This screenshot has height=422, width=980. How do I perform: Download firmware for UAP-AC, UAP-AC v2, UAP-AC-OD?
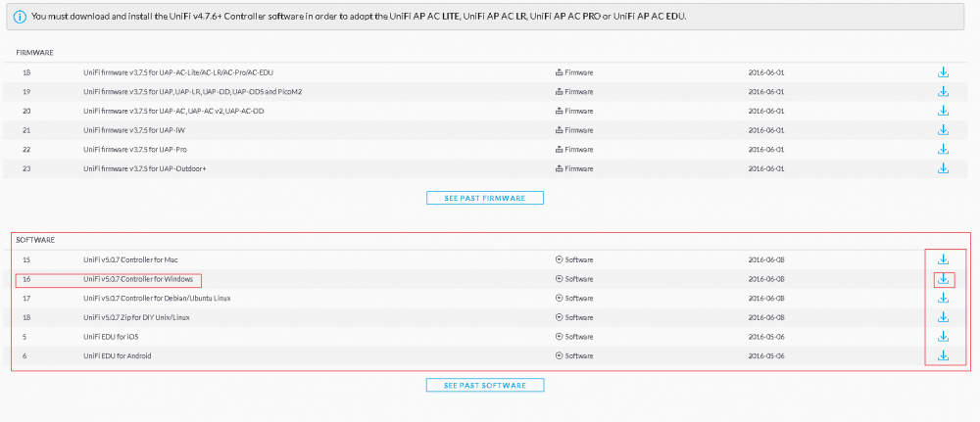pyautogui.click(x=943, y=111)
